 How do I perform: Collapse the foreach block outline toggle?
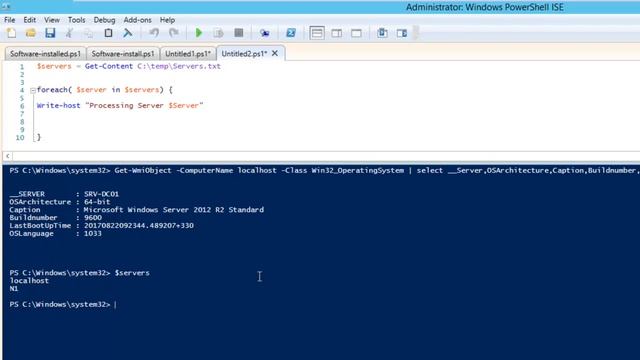pos(33,90)
